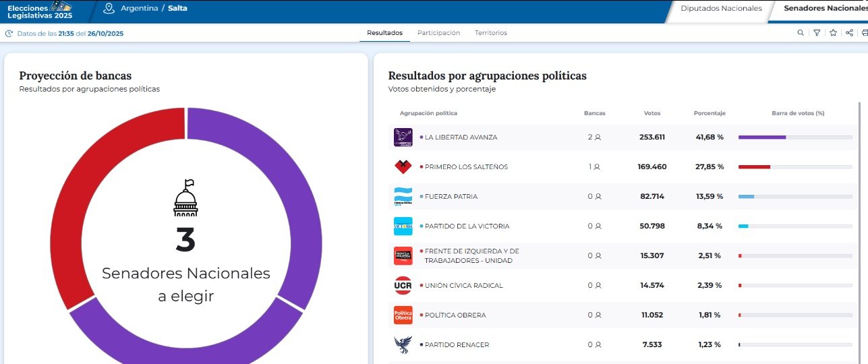Viewport: 868px width, 364px height.
Task: Click the Elecciones Legislativas 2025 logo
Action: 40,10
